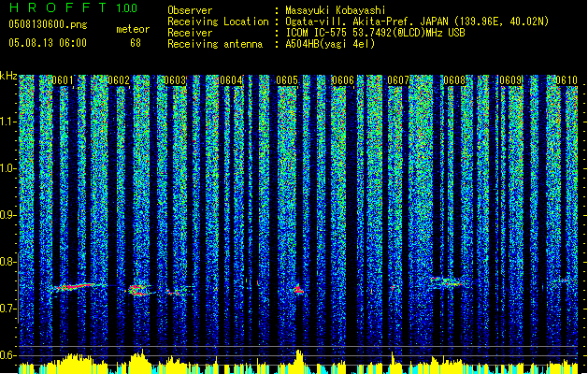This screenshot has height=374, width=588.
Task: Click the 0602 time marker
Action: [x=119, y=80]
